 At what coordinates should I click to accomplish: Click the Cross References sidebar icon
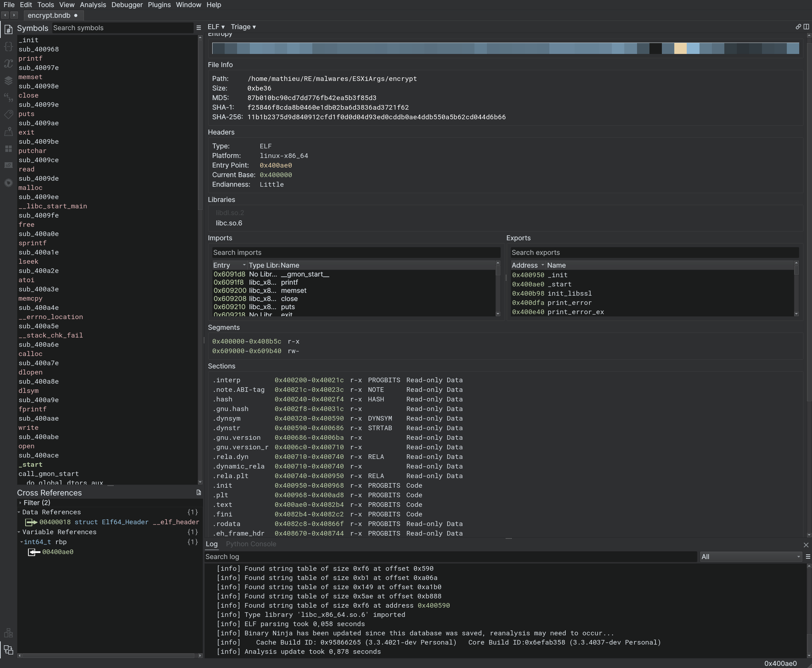(9, 650)
